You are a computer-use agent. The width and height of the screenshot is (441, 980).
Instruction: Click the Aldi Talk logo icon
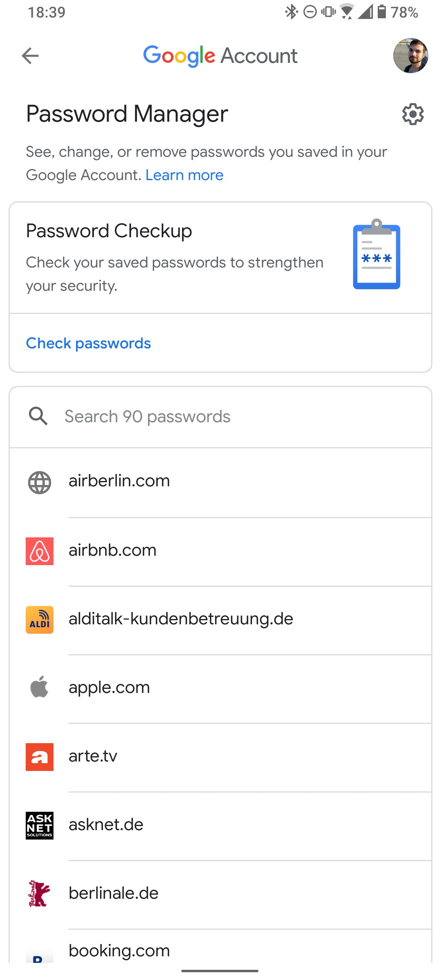[39, 619]
